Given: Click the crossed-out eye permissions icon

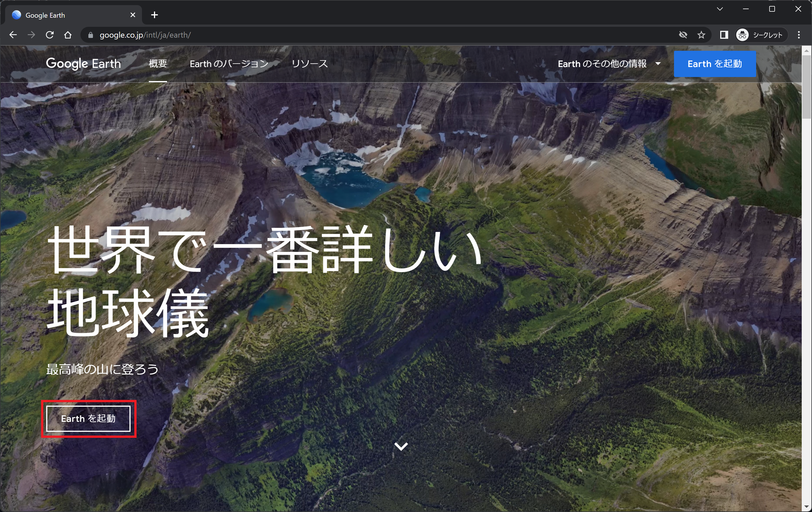Looking at the screenshot, I should point(683,35).
